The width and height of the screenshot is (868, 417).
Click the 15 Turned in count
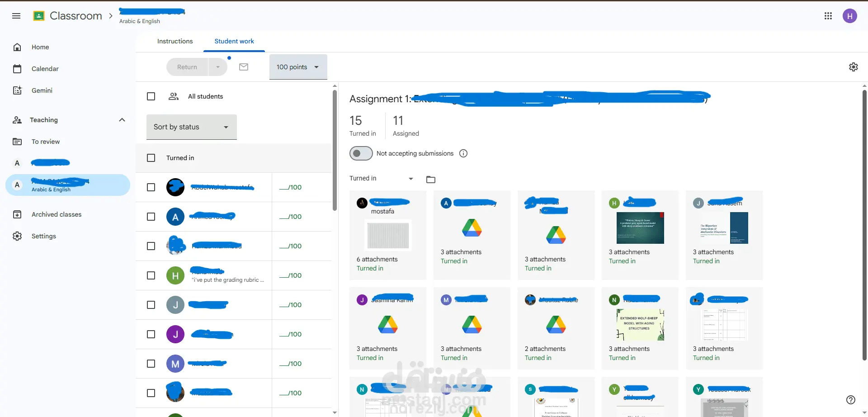363,125
